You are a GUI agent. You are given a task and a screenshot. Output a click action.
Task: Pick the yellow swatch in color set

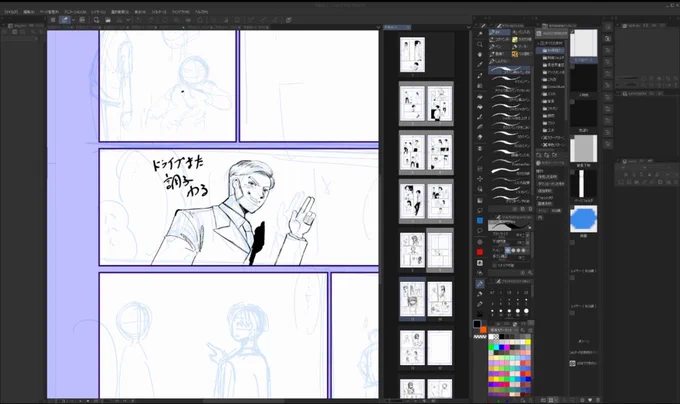pos(528,342)
